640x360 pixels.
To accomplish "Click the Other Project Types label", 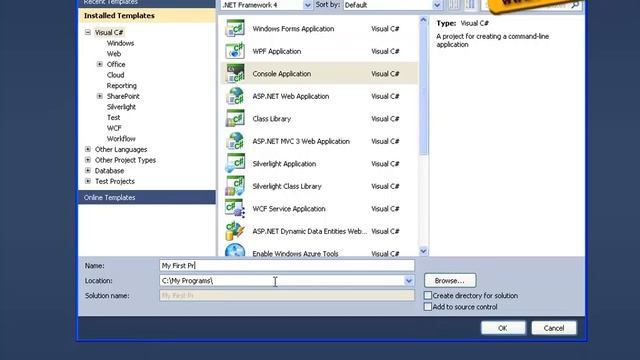I will 125,160.
